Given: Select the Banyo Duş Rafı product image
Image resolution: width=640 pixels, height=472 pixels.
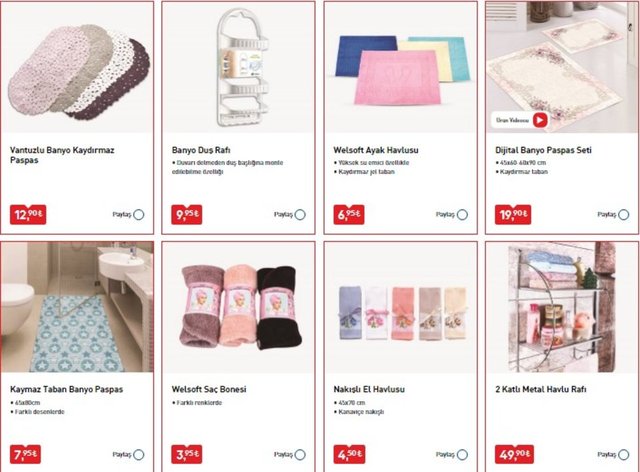Looking at the screenshot, I should click(x=238, y=67).
